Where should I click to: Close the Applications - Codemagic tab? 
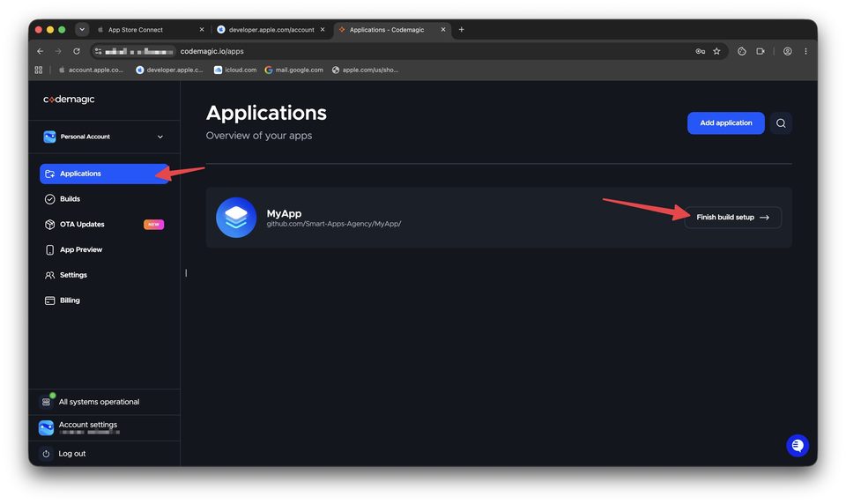coord(443,30)
